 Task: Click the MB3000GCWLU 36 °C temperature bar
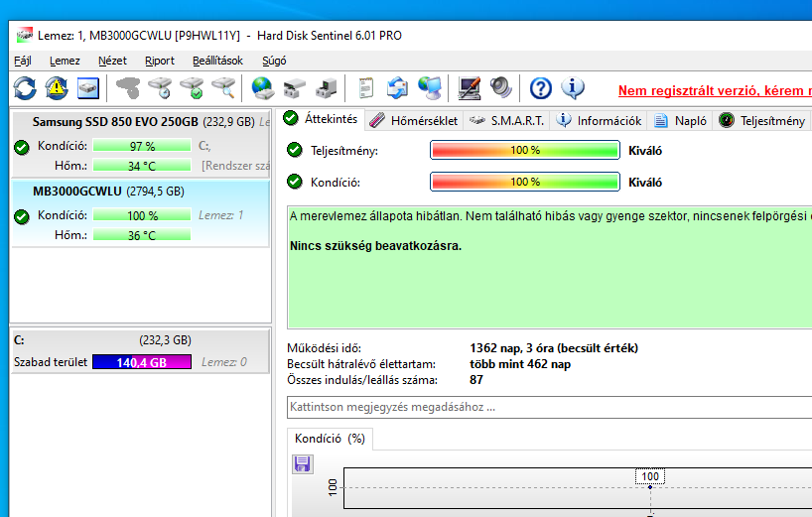coord(142,235)
